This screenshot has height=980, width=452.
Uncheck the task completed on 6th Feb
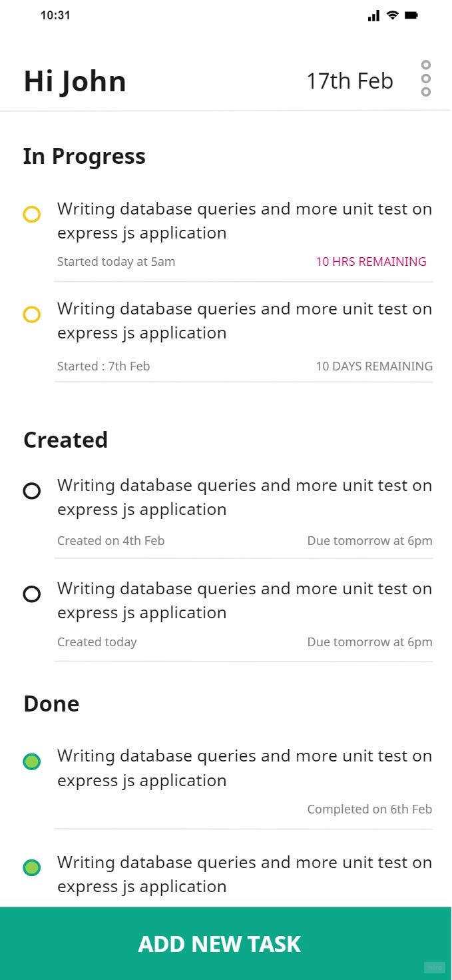click(31, 761)
